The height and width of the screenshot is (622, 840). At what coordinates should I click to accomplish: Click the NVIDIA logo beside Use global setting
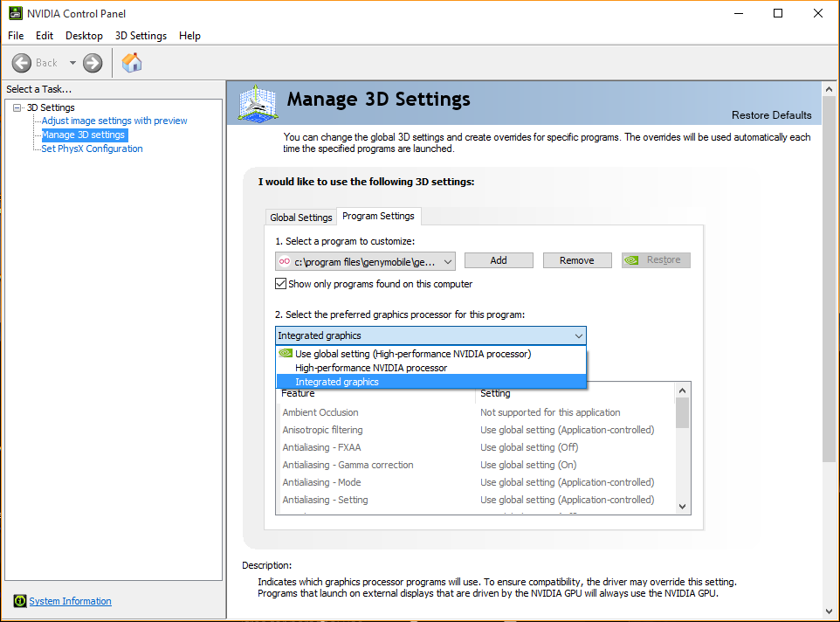286,354
